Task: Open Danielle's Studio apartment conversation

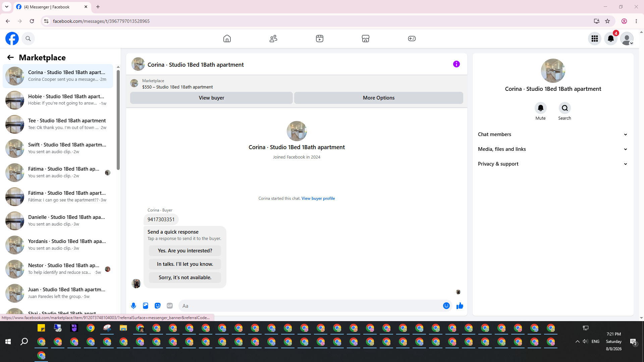Action: point(58,221)
